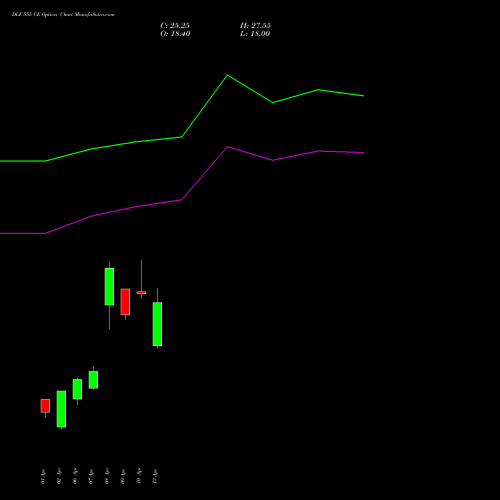The image size is (500, 500).
Task: Click the '08 Apr' date axis label
Action: (x=107, y=476)
